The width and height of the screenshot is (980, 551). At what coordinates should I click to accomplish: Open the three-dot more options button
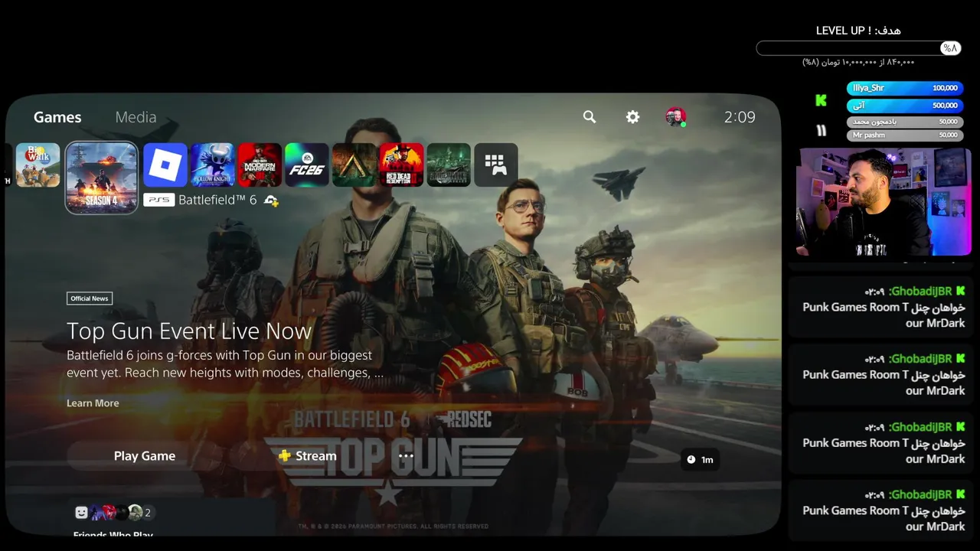pos(406,456)
